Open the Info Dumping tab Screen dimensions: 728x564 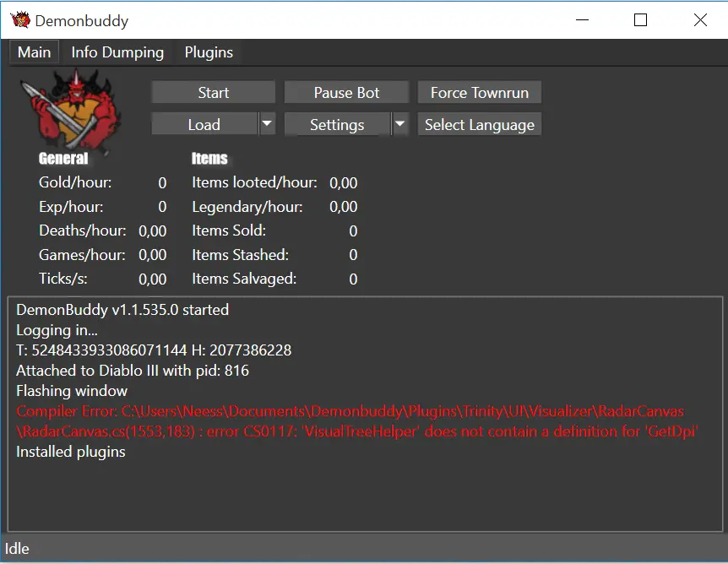click(x=117, y=52)
